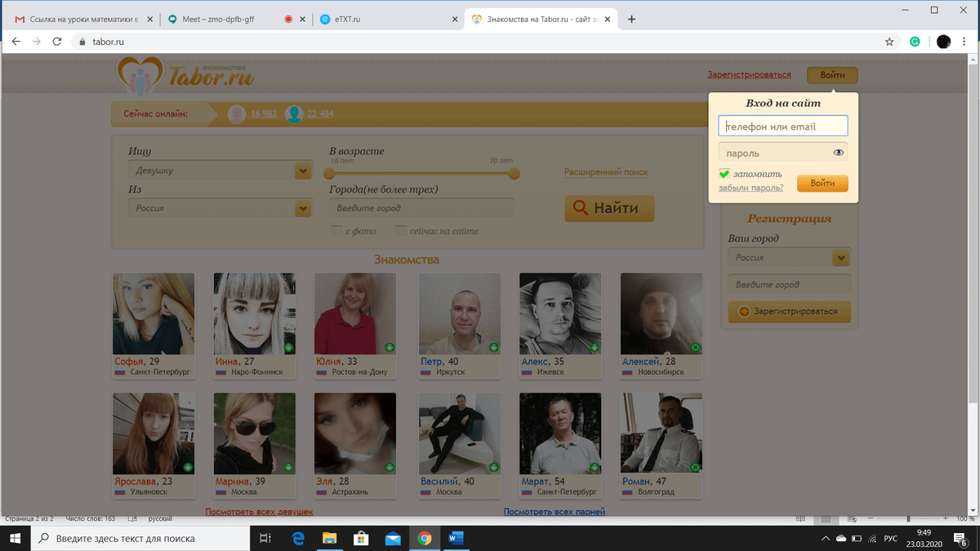Reload the page
980x551 pixels.
point(56,41)
